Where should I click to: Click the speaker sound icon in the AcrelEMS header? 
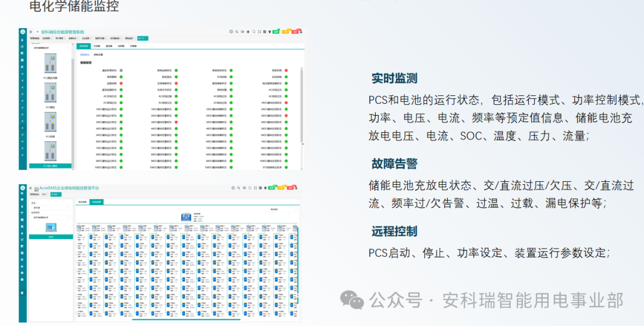point(244,188)
